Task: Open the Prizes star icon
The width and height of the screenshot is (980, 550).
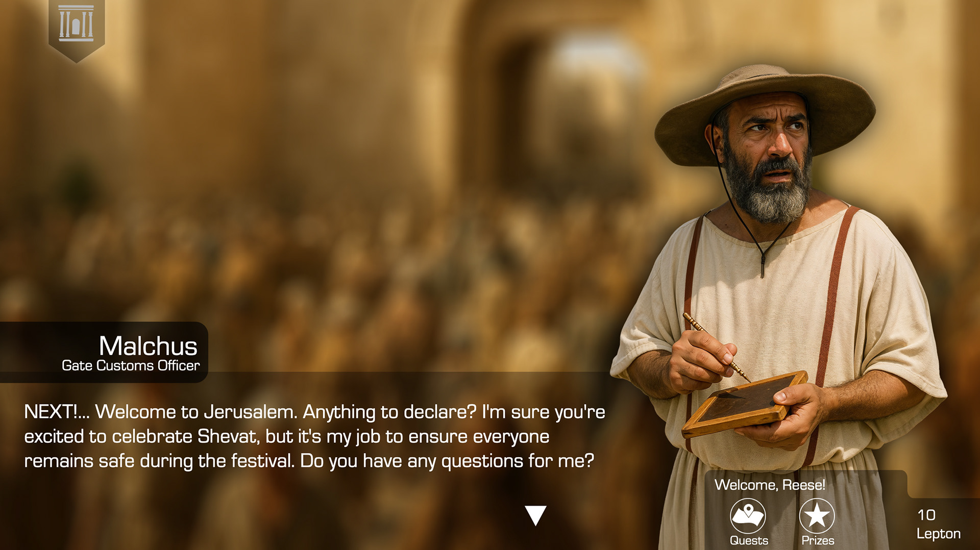Action: [817, 516]
